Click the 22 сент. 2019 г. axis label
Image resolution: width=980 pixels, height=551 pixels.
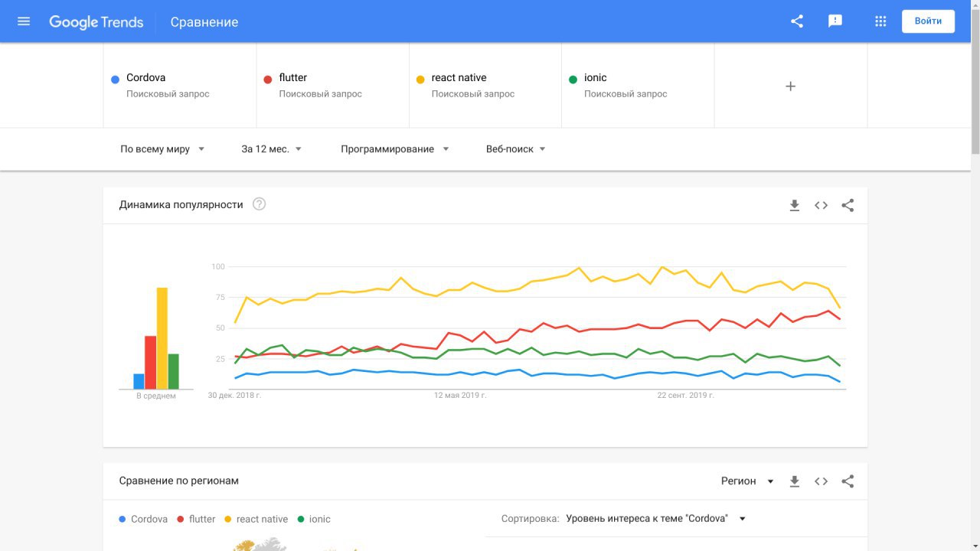coord(686,396)
